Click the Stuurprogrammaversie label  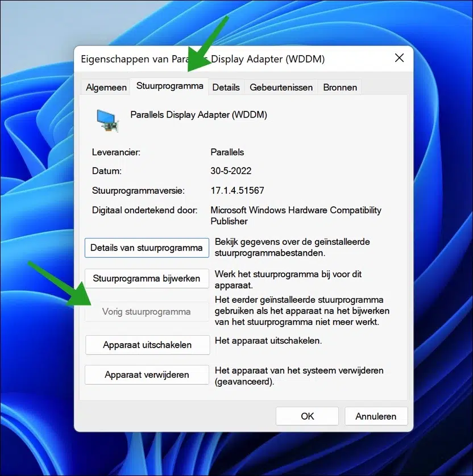(138, 191)
